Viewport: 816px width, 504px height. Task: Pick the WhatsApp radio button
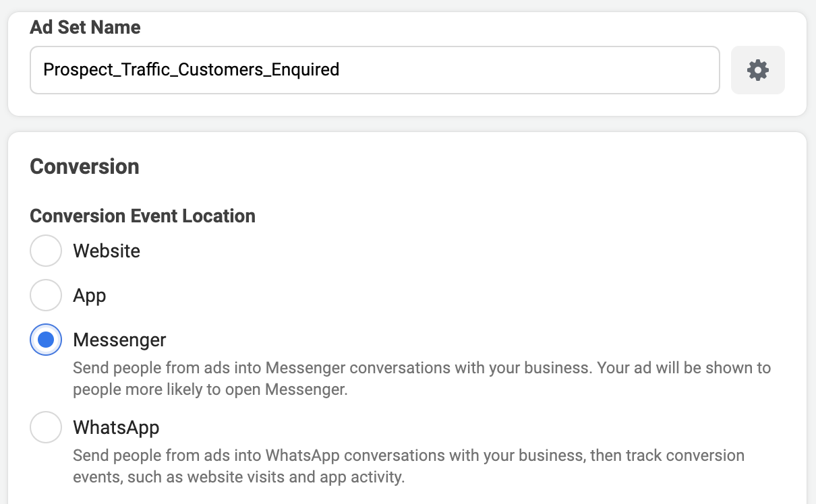coord(46,427)
